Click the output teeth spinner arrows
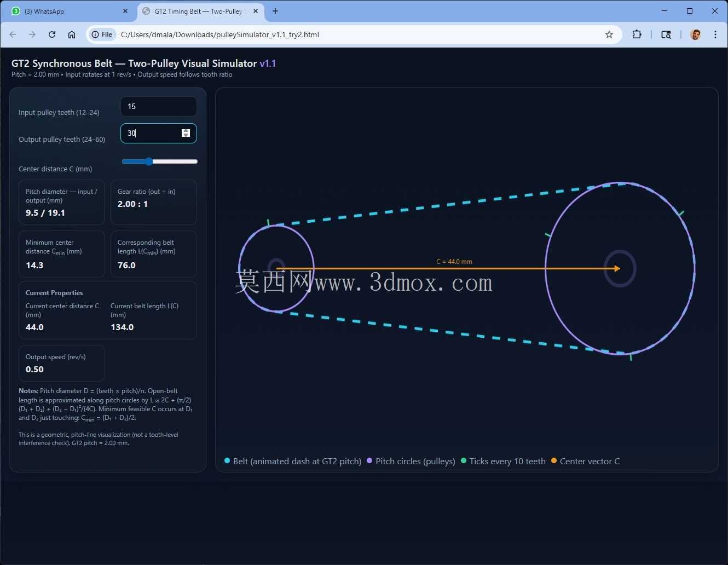The image size is (728, 565). pos(186,133)
